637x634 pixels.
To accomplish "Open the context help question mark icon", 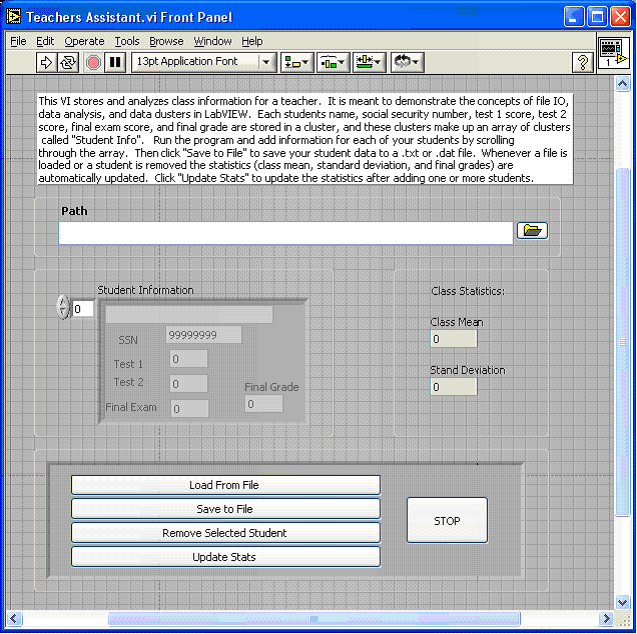I will [x=582, y=62].
